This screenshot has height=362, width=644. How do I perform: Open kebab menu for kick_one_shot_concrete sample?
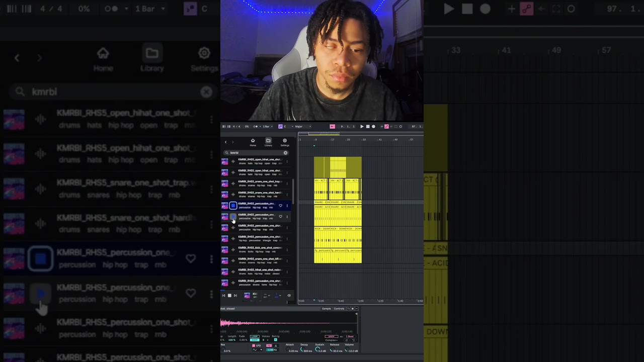click(x=287, y=250)
